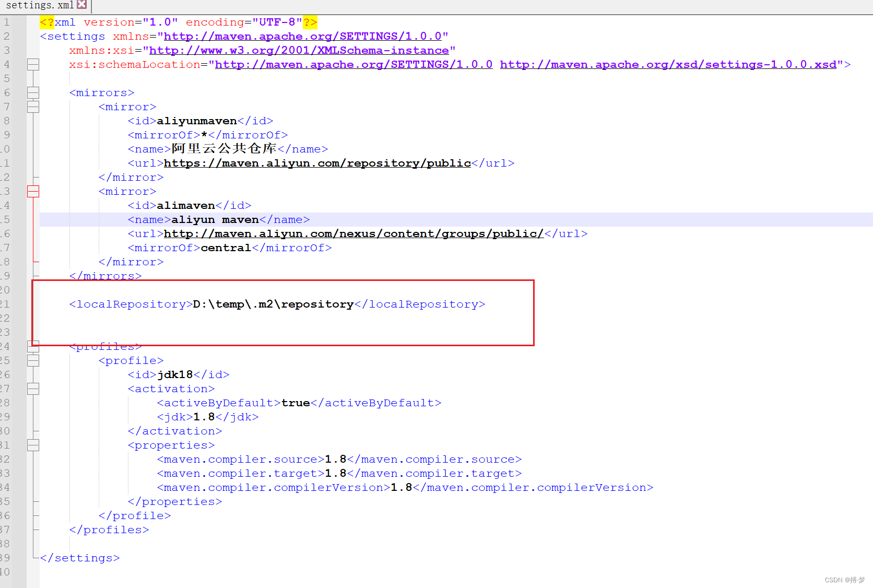
Task: Open the aliyun nexus/content/groups/public URL
Action: point(354,234)
